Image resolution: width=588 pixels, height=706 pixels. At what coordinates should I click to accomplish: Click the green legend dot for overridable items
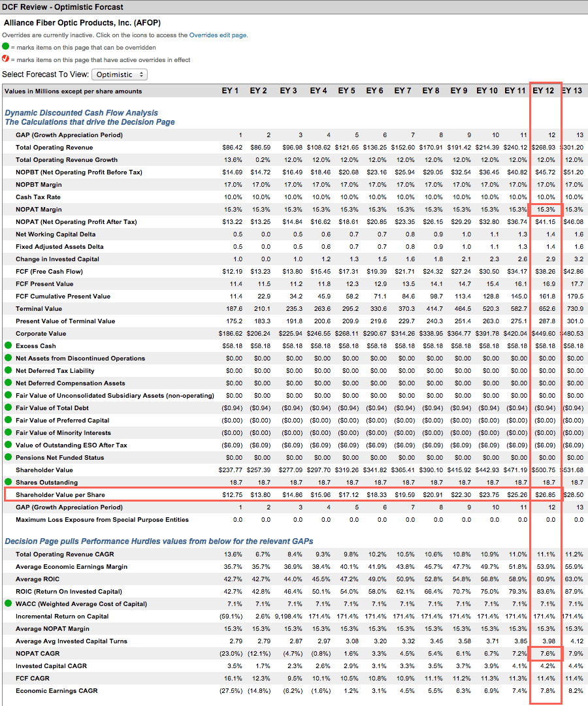[x=5, y=46]
